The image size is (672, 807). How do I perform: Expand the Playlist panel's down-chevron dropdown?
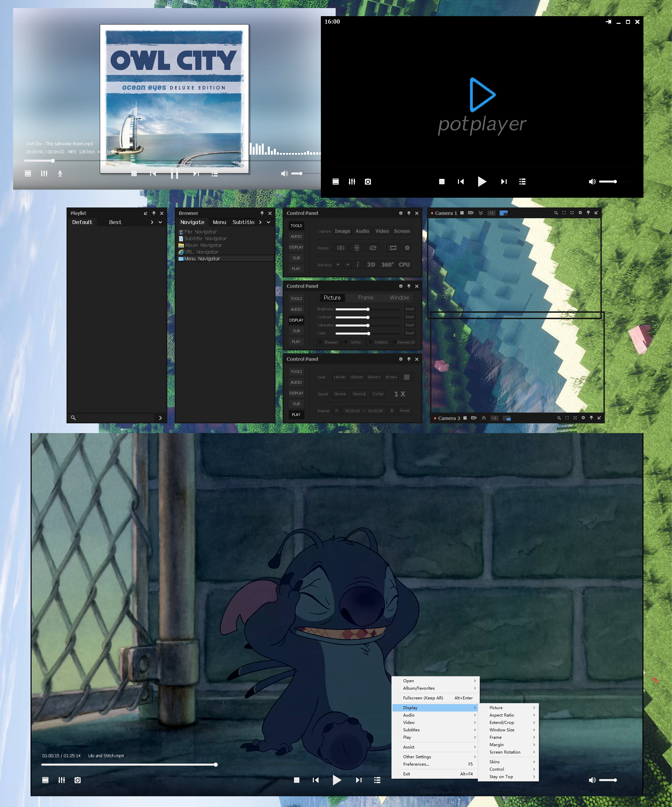click(x=160, y=222)
